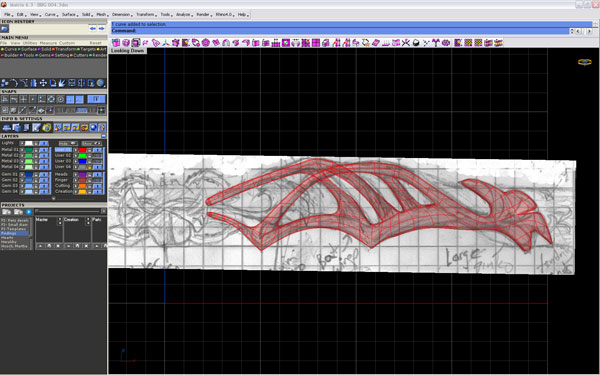The height and width of the screenshot is (375, 600).
Task: Click the blue sphere icon in Info & Settings
Action: (x=93, y=127)
